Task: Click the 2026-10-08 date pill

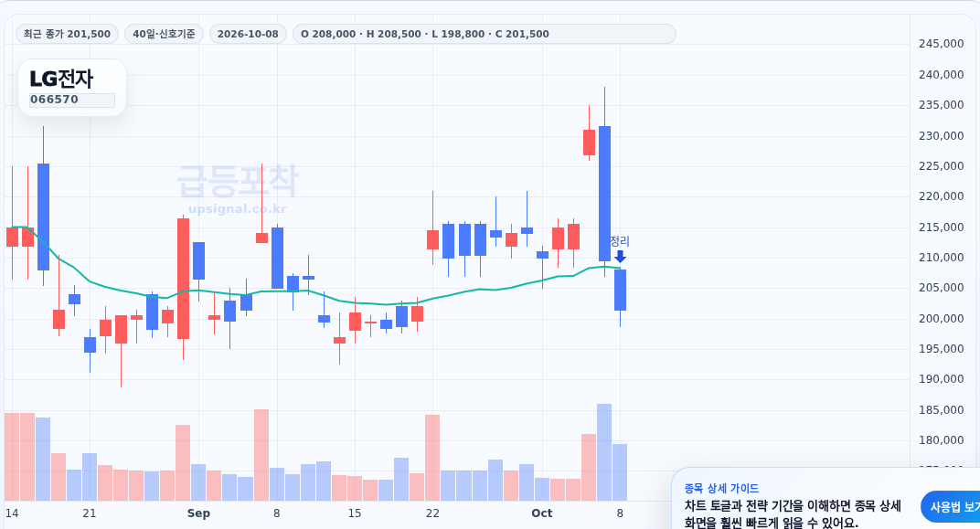Action: [248, 34]
